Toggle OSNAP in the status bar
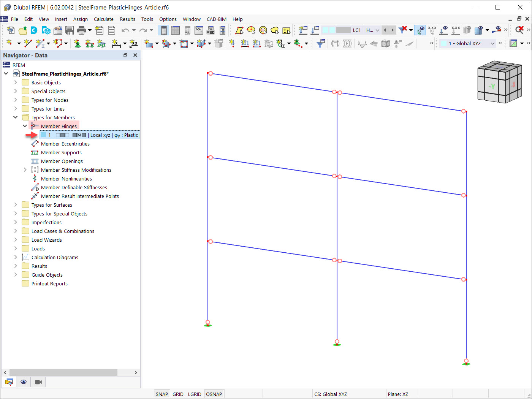This screenshot has height=399, width=532. (214, 394)
